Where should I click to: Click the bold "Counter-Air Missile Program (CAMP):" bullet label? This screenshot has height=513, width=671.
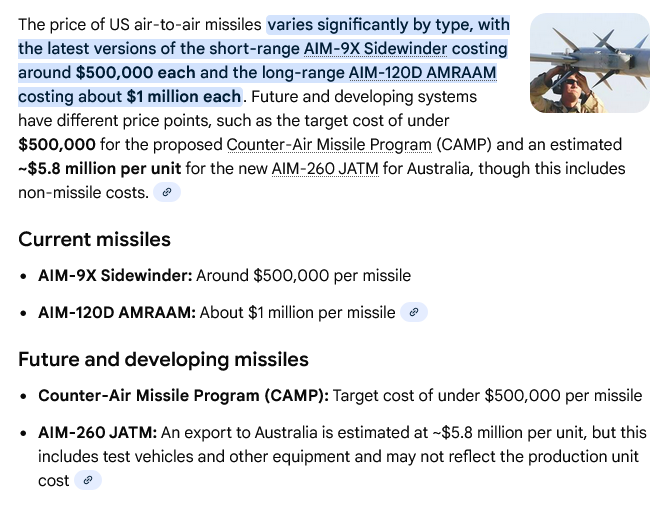[183, 395]
